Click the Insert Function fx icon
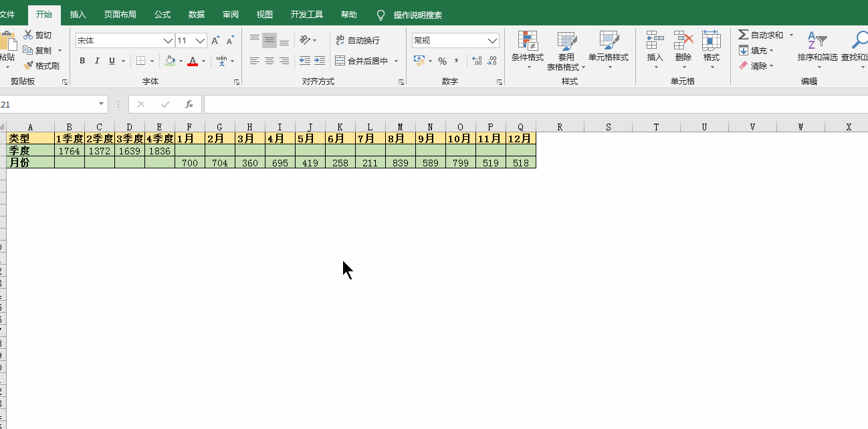 point(189,104)
